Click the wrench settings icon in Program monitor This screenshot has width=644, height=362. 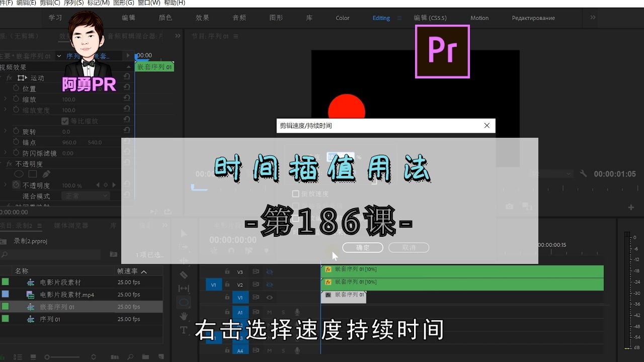tap(583, 173)
